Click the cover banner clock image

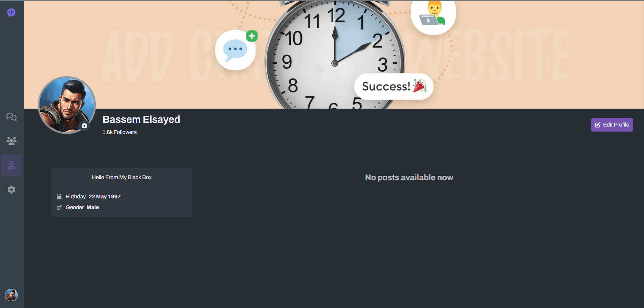[x=334, y=55]
